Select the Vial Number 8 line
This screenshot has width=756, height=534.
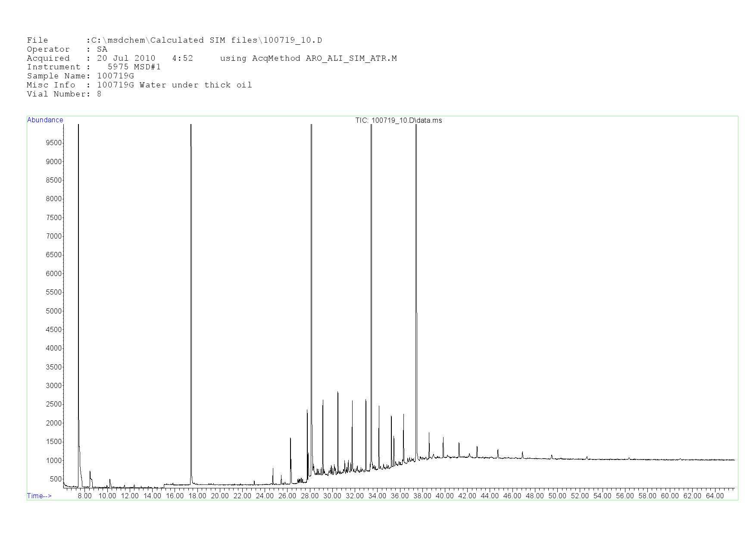(x=64, y=94)
